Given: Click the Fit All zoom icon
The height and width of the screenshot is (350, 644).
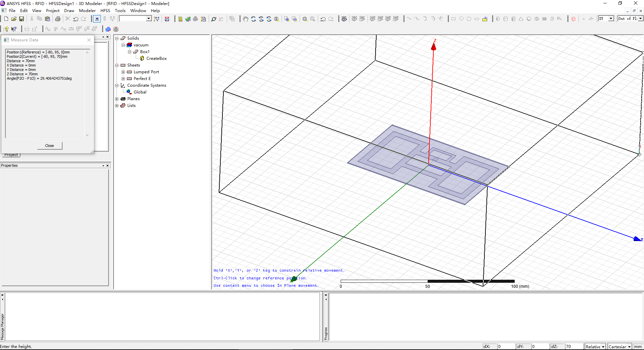Looking at the screenshot, I should [305, 19].
